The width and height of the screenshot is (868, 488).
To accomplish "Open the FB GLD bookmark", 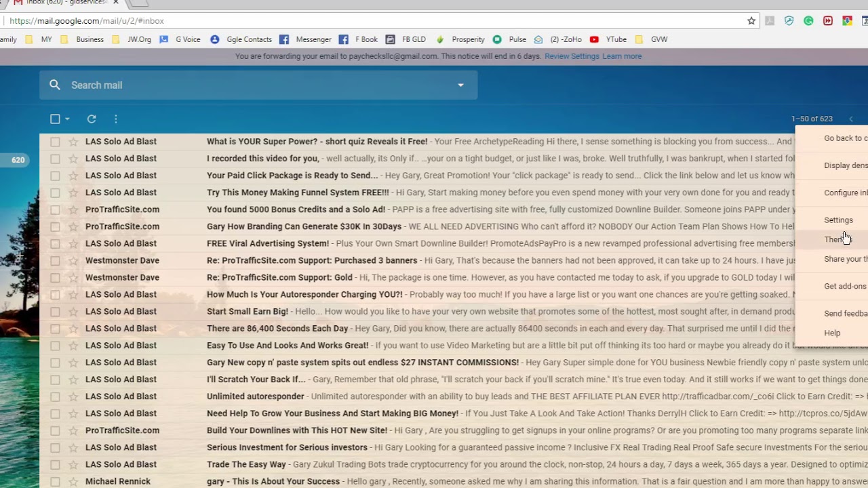I will tap(406, 39).
